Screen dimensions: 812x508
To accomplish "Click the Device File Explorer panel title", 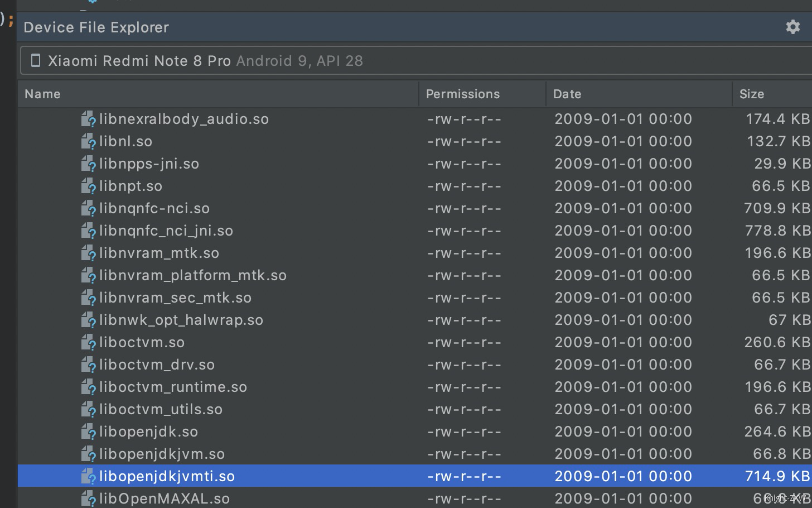I will [96, 27].
